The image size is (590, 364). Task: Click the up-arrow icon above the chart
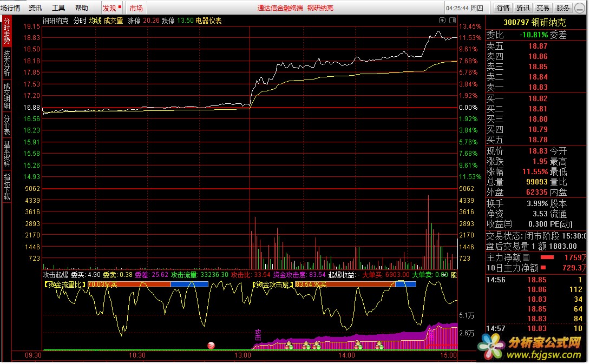(442, 21)
